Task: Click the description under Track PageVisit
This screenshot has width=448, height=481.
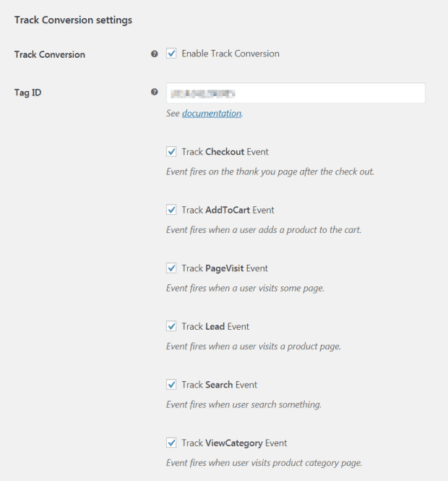Action: pyautogui.click(x=245, y=288)
